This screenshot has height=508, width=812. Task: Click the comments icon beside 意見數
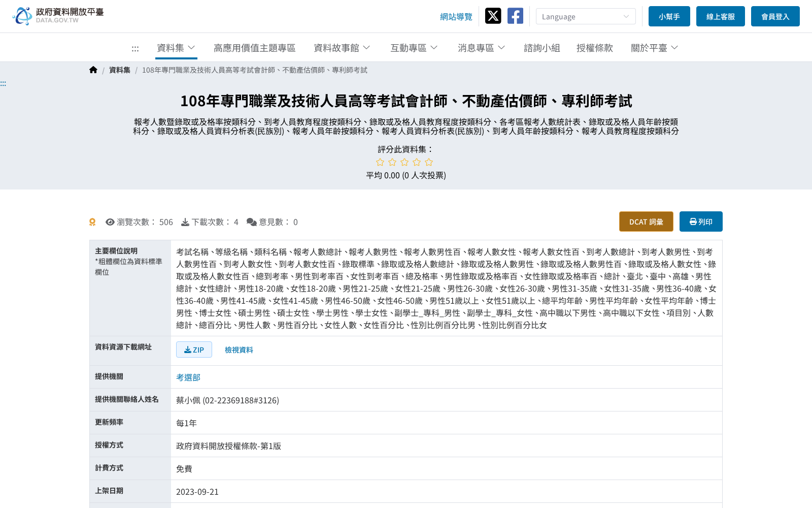252,222
